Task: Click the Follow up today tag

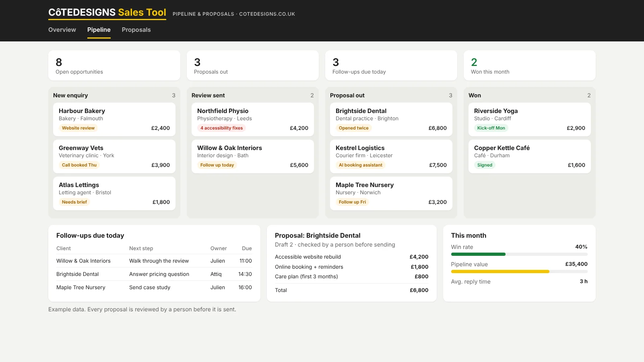Action: point(217,165)
